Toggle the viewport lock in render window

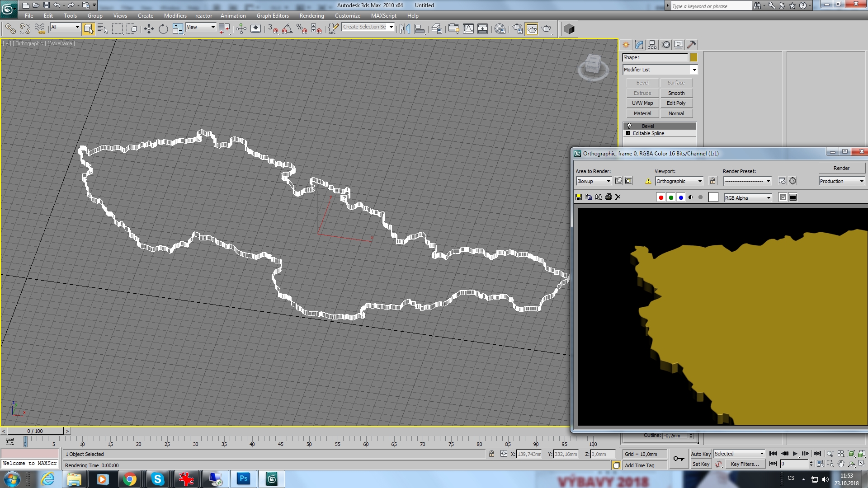pos(712,181)
